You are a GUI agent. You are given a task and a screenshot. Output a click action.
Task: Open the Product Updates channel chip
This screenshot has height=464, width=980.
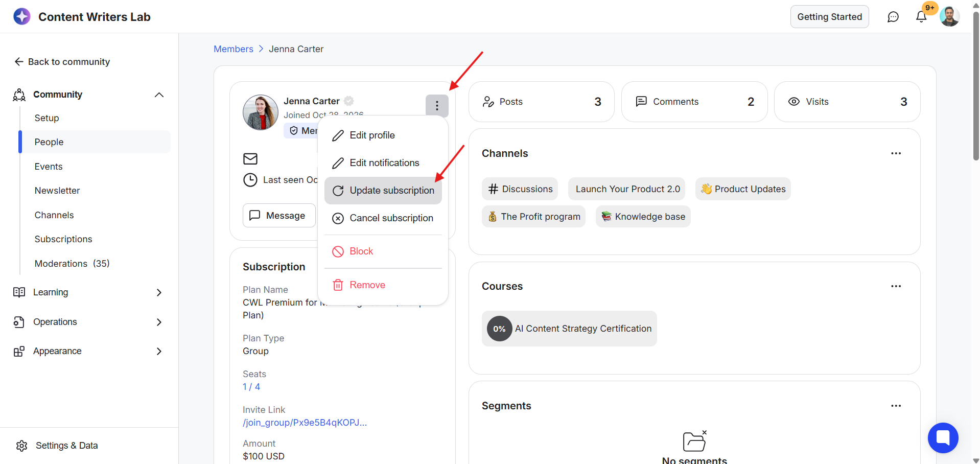(743, 189)
